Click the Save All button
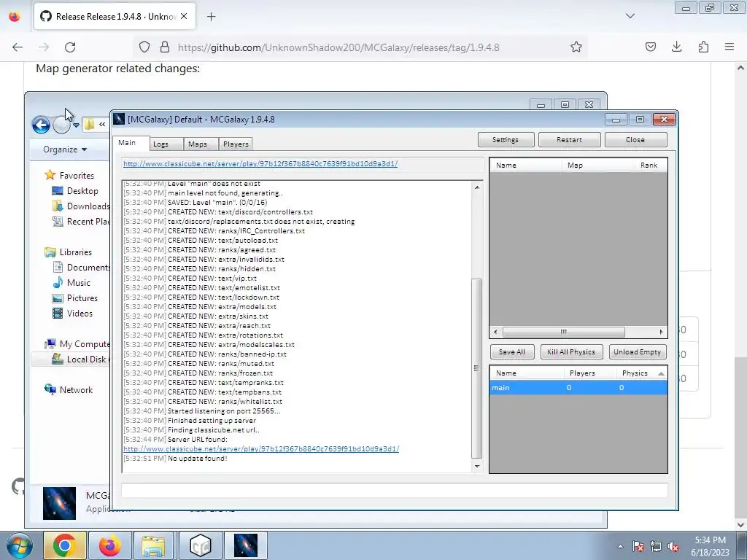747x560 pixels. (512, 352)
